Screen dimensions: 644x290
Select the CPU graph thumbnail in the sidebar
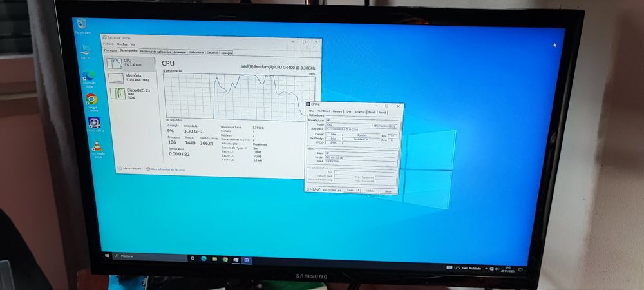pyautogui.click(x=114, y=63)
